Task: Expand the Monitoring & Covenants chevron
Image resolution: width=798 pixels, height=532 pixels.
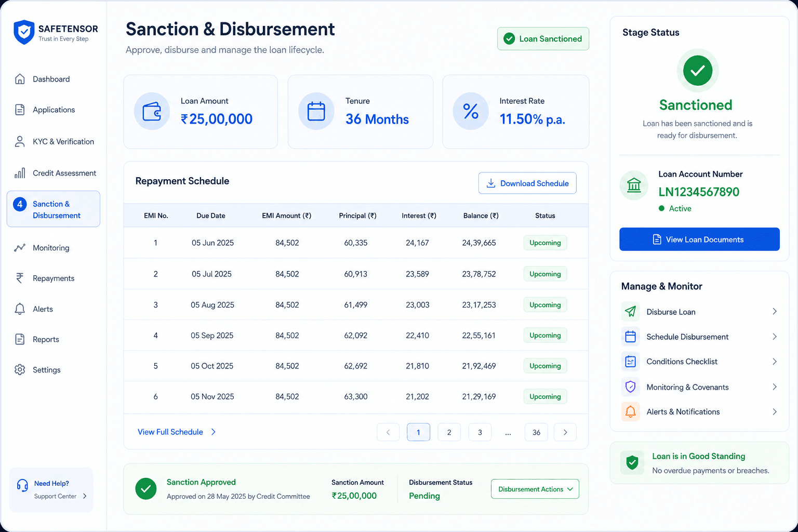Action: coord(774,387)
